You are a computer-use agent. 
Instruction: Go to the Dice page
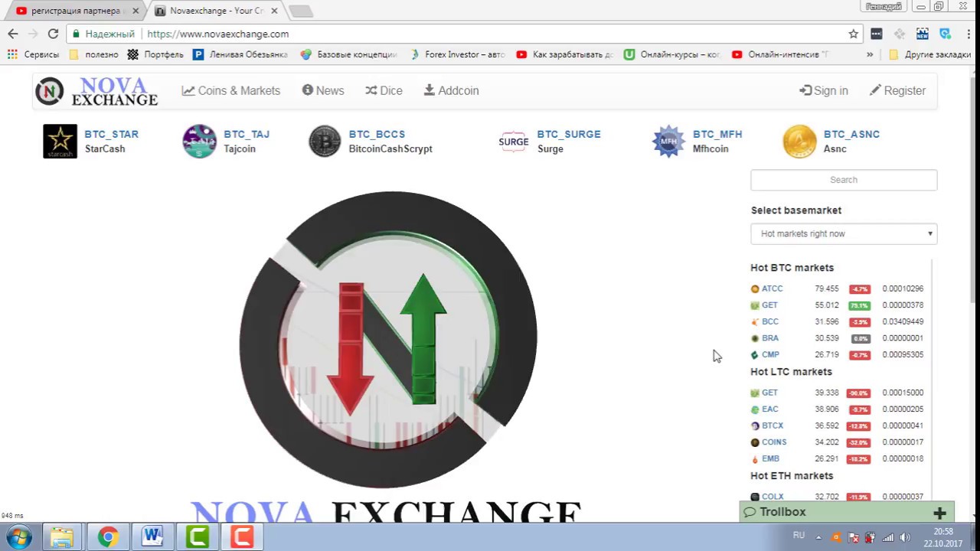point(384,90)
